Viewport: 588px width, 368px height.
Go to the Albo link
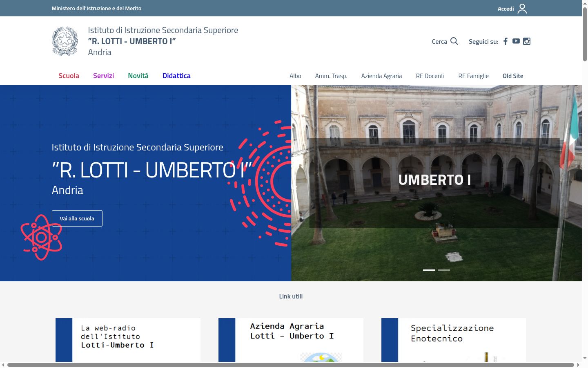295,76
